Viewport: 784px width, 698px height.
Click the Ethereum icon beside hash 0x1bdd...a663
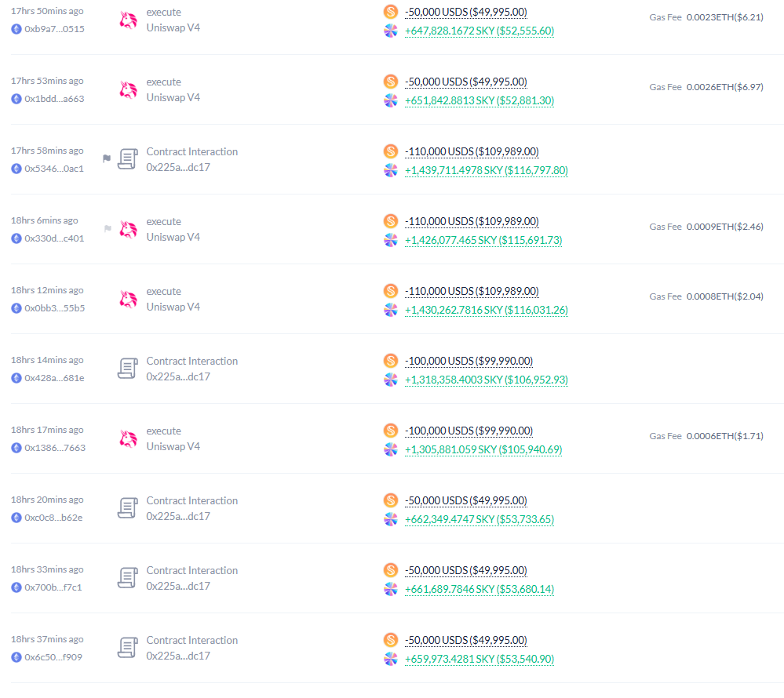(16, 98)
